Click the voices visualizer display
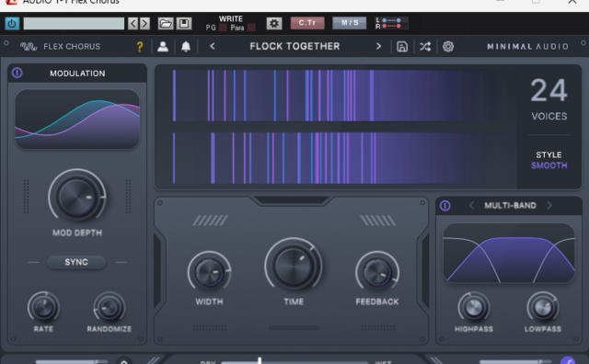Image resolution: width=589 pixels, height=364 pixels. tap(335, 127)
